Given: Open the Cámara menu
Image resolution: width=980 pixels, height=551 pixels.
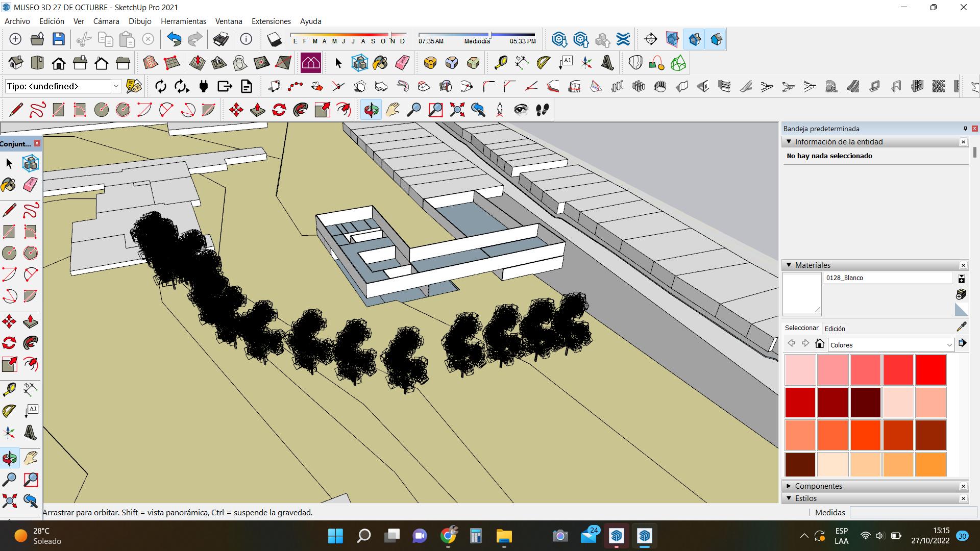Looking at the screenshot, I should 106,21.
